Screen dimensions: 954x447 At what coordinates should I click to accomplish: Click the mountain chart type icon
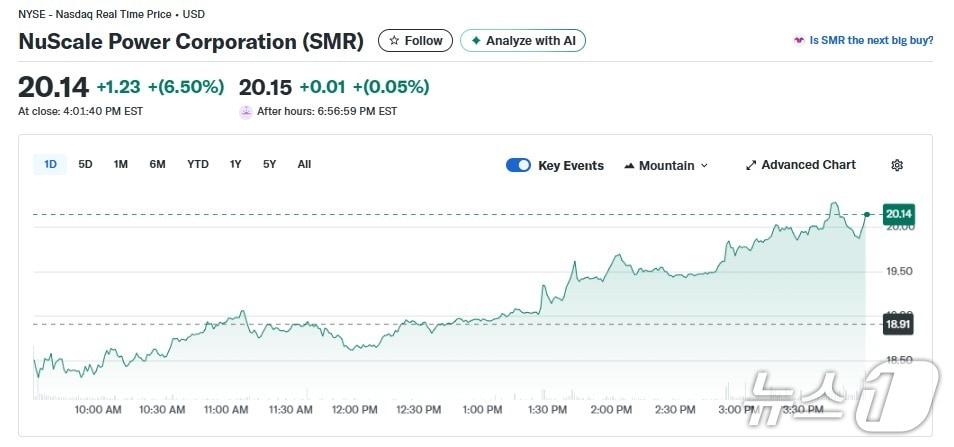629,165
